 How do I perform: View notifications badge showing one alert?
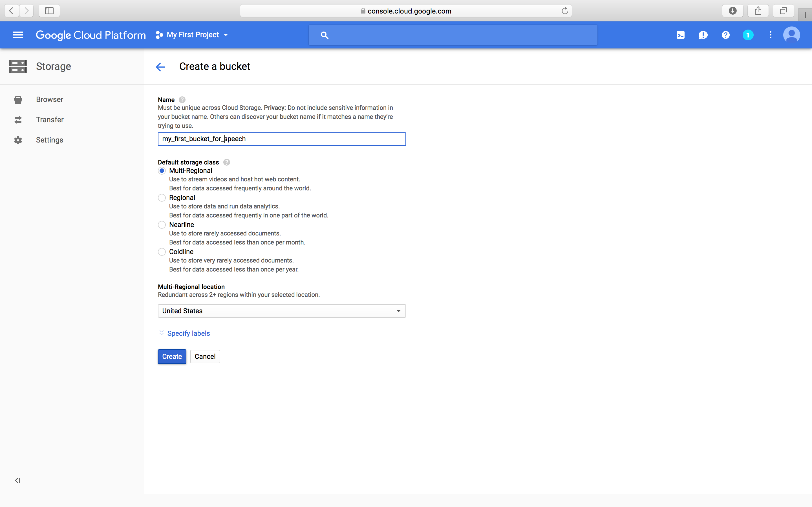[748, 35]
